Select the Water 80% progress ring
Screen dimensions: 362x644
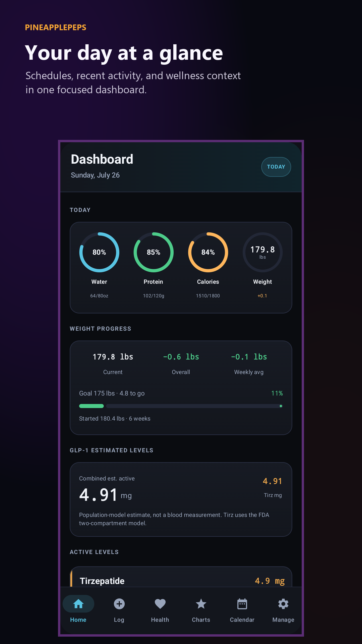pos(99,252)
